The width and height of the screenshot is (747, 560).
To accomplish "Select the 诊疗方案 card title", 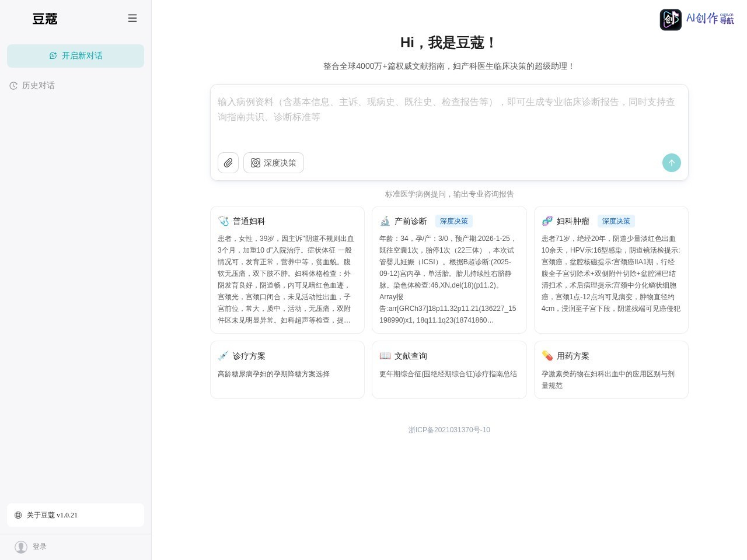I will point(249,356).
